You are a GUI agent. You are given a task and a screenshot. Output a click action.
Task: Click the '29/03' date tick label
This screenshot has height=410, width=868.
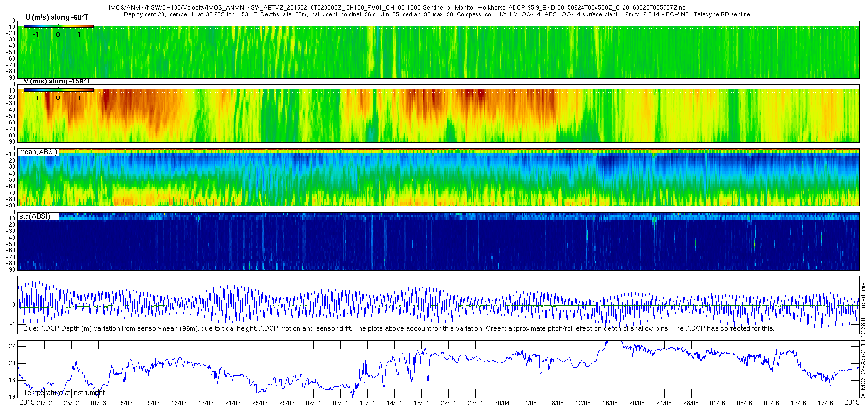(x=286, y=403)
